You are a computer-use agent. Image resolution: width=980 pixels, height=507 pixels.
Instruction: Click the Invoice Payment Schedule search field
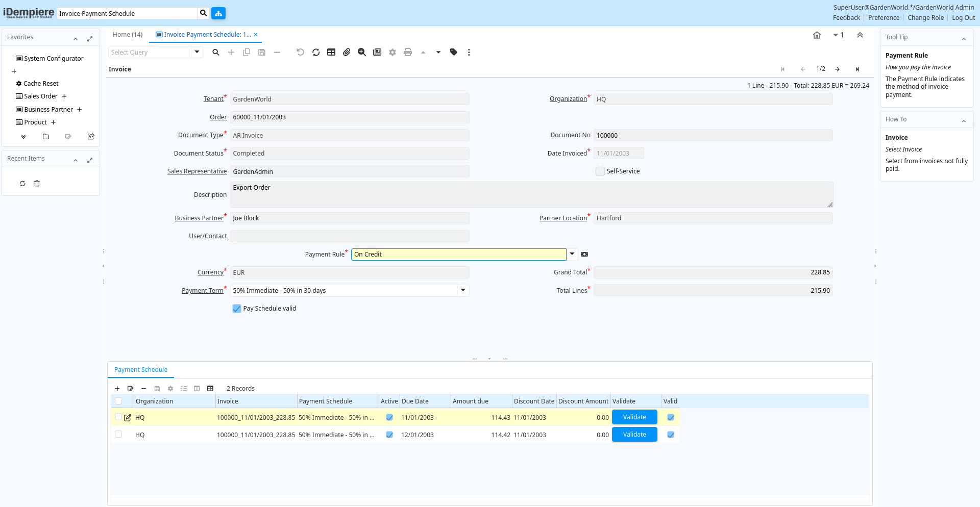tap(128, 13)
